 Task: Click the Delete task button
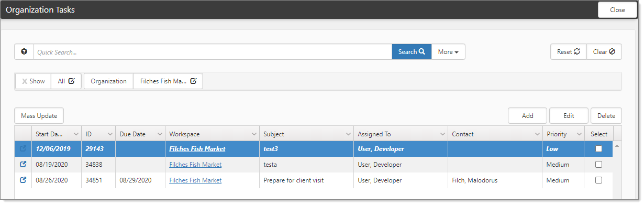click(606, 116)
